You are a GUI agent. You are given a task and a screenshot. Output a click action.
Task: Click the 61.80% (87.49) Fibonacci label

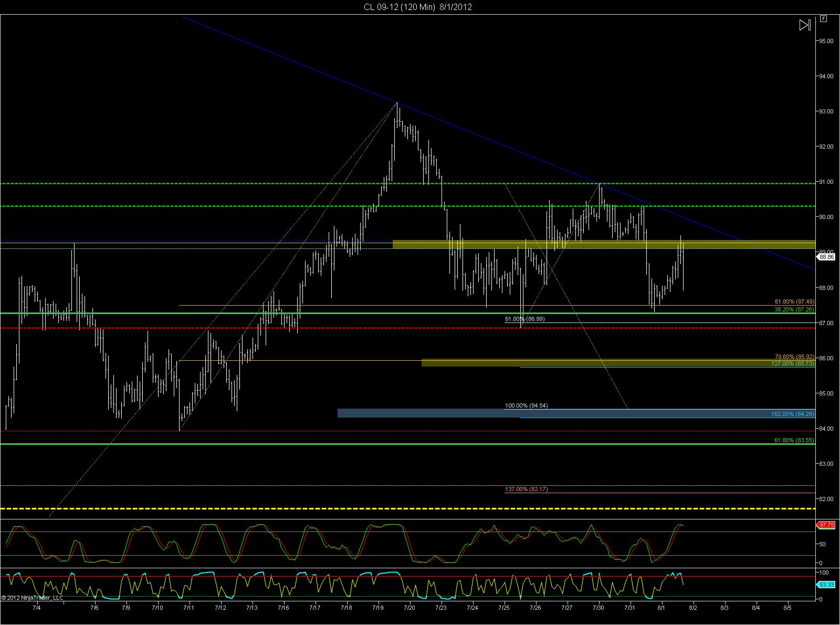tap(794, 302)
